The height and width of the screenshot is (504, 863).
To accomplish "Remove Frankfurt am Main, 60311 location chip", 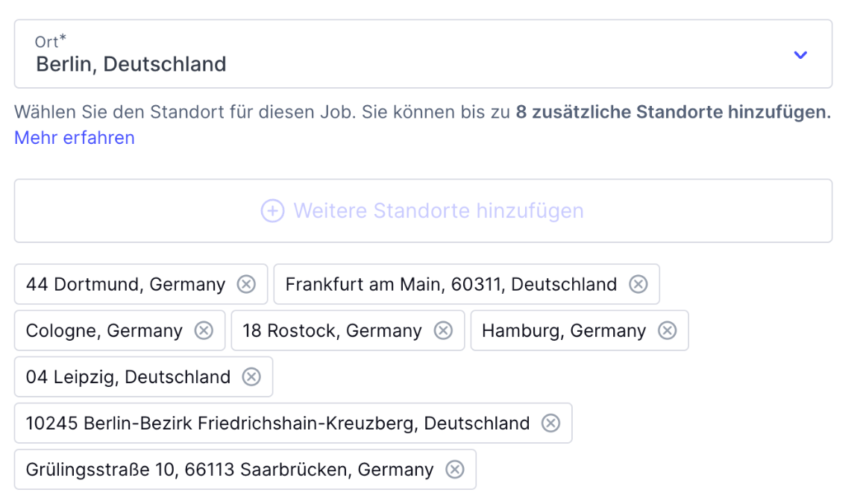I will coord(638,284).
